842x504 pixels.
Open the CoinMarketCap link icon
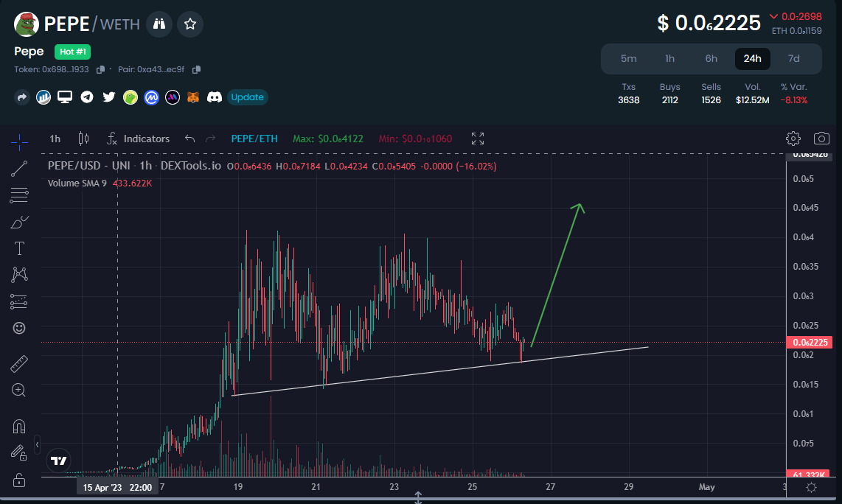pos(151,97)
